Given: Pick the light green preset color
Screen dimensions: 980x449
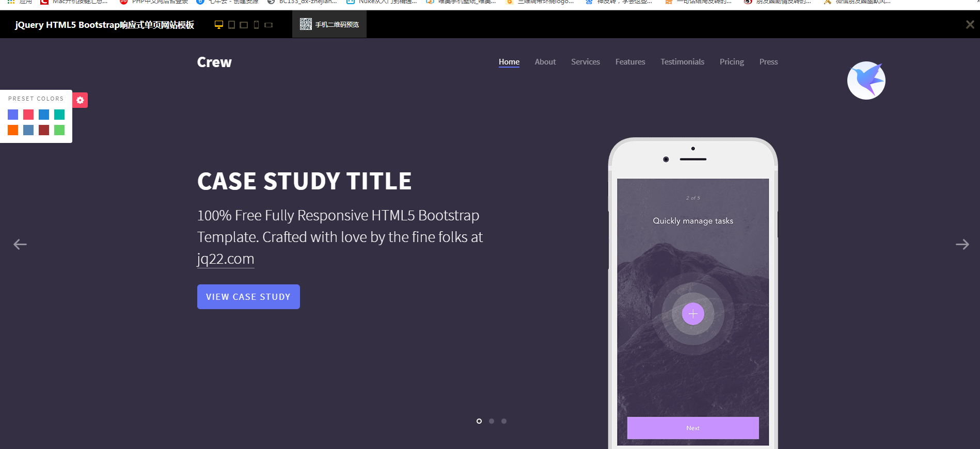Looking at the screenshot, I should [x=59, y=130].
